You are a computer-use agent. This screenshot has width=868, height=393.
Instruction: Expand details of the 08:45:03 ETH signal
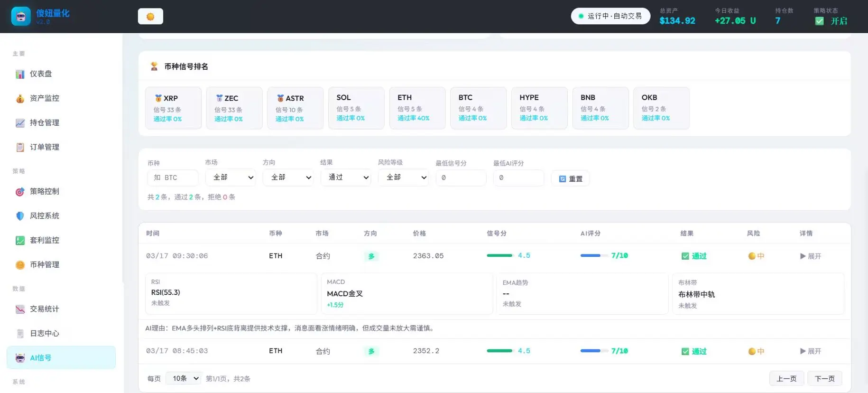[x=810, y=351]
